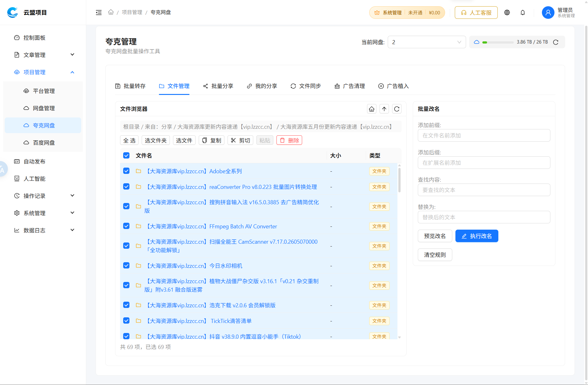The height and width of the screenshot is (385, 588).
Task: Click the storage cloud icon
Action: (x=476, y=42)
